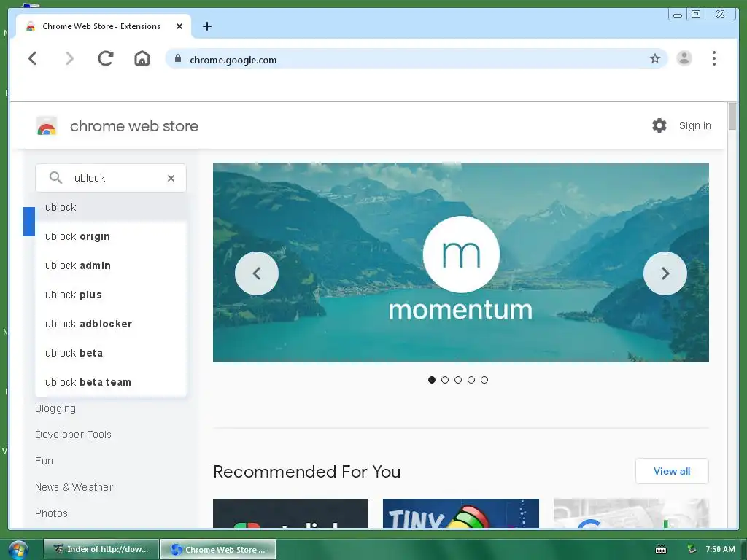
Task: Select the second carousel dot
Action: [x=445, y=380]
